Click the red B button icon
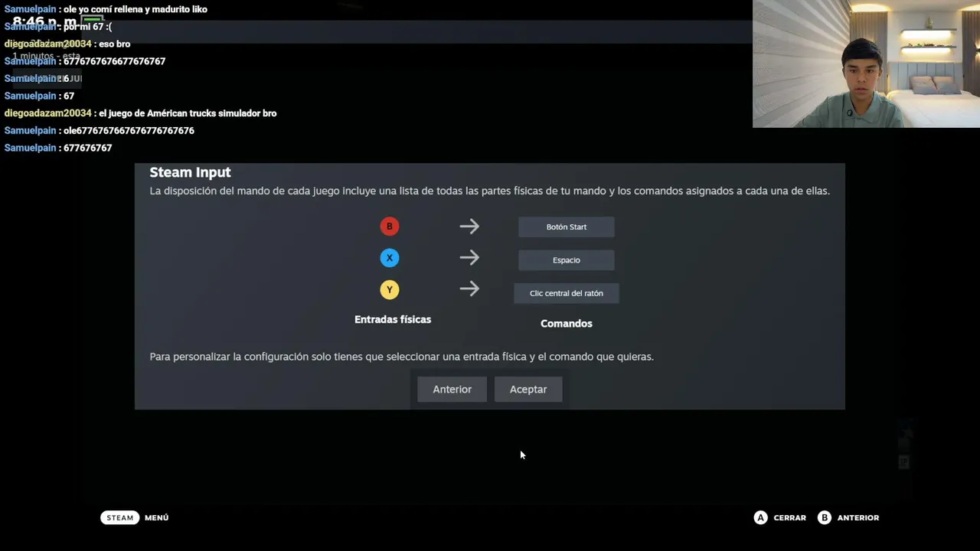 click(x=390, y=227)
